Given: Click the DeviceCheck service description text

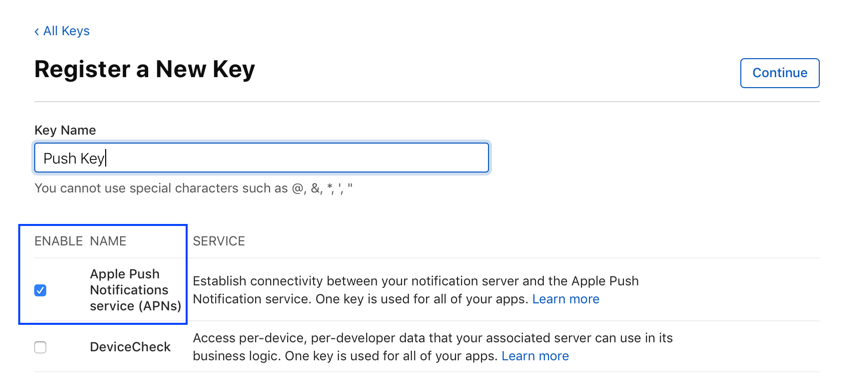Looking at the screenshot, I should pos(433,347).
